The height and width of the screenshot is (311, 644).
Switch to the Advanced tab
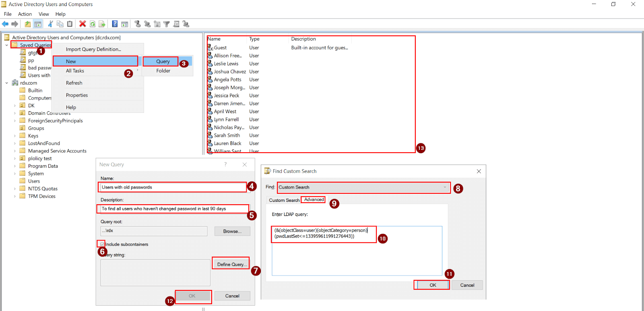(x=314, y=199)
